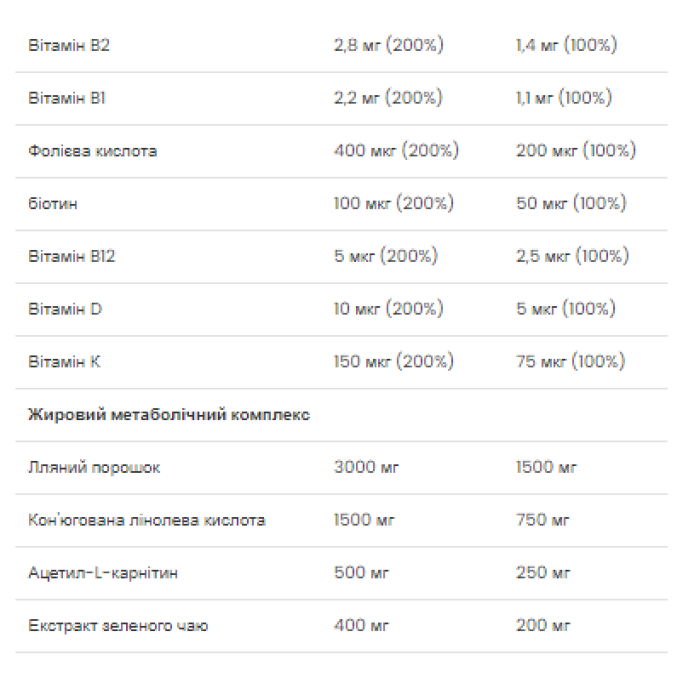
Task: Select the 50 мкг (100%) cell
Action: coord(571,204)
